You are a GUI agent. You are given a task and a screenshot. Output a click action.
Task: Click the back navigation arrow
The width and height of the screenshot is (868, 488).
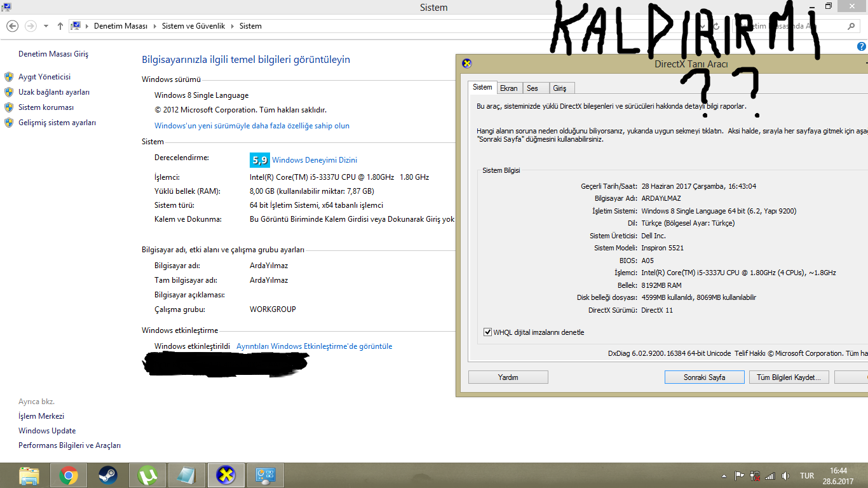(12, 26)
